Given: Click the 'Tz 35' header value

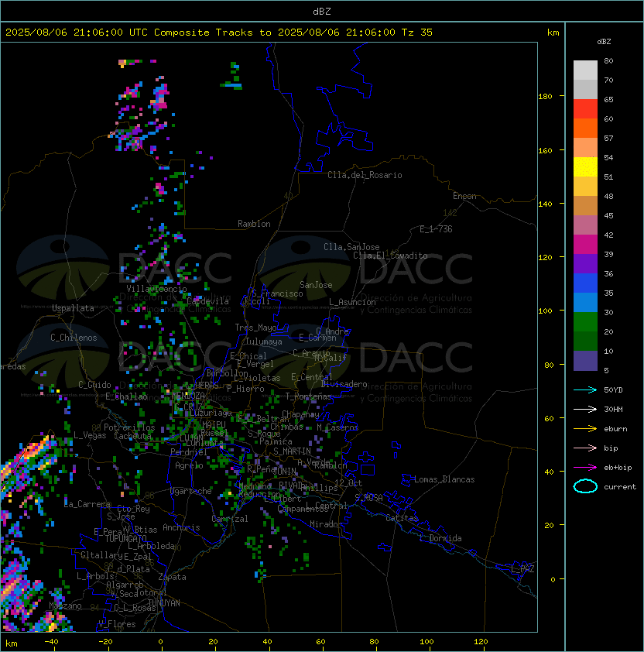Looking at the screenshot, I should tap(417, 33).
